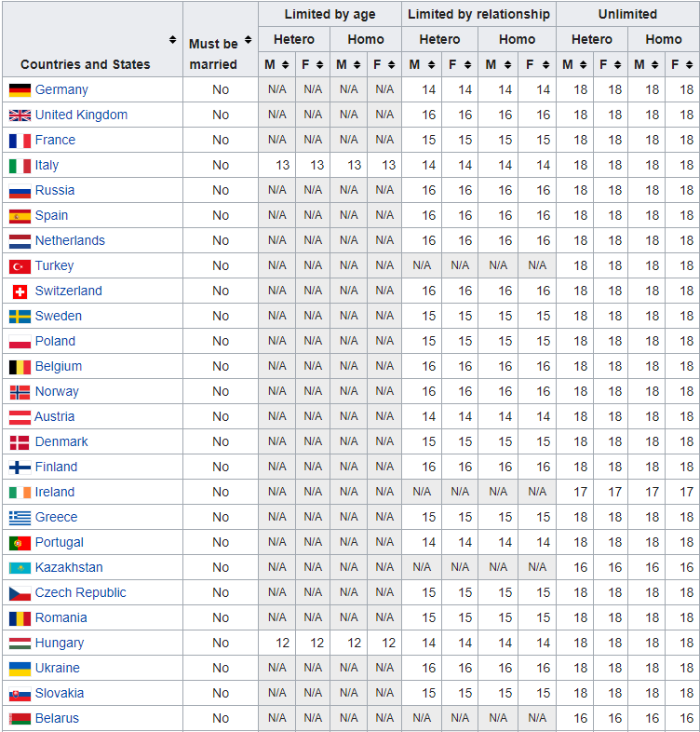Open the Hungary link
This screenshot has height=732, width=700.
60,644
